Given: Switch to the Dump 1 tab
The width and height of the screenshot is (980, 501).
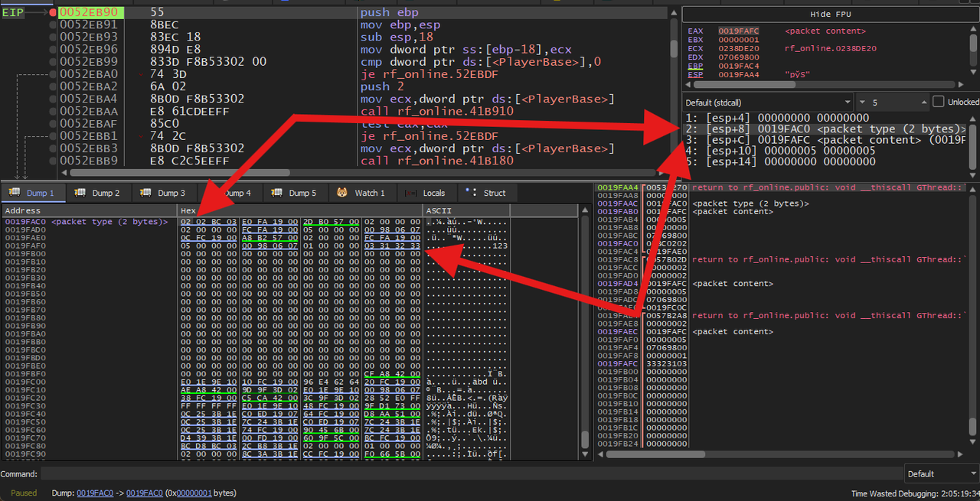Looking at the screenshot, I should (34, 193).
